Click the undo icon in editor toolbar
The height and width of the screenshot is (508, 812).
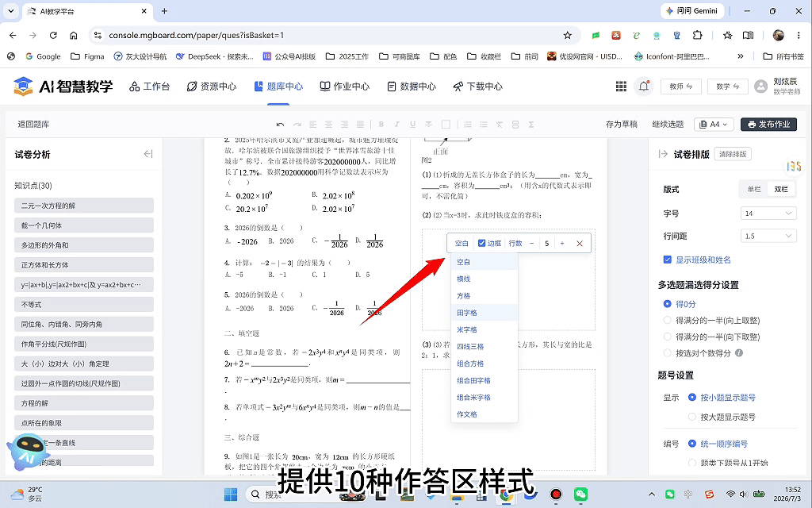[x=280, y=125]
